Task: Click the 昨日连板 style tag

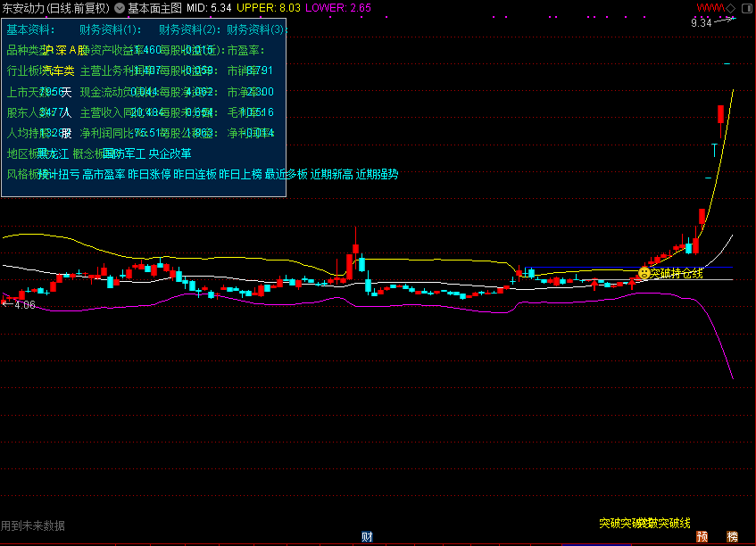Action: [x=195, y=175]
